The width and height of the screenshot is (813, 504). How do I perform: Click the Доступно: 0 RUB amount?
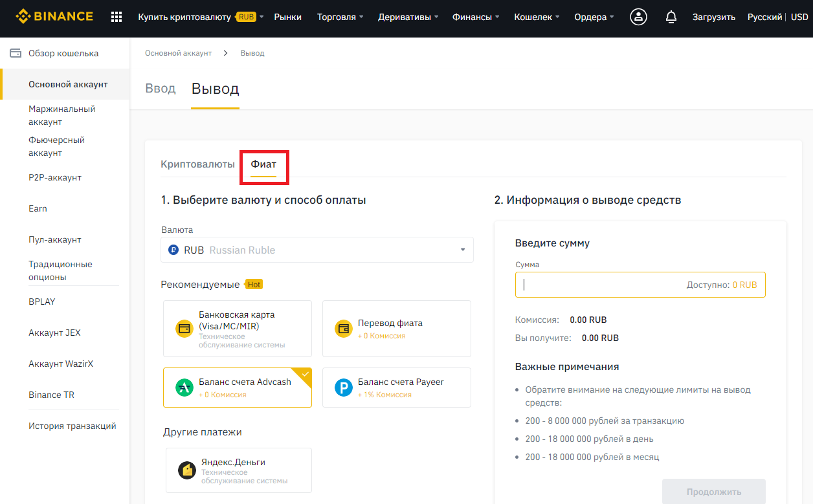tap(721, 285)
